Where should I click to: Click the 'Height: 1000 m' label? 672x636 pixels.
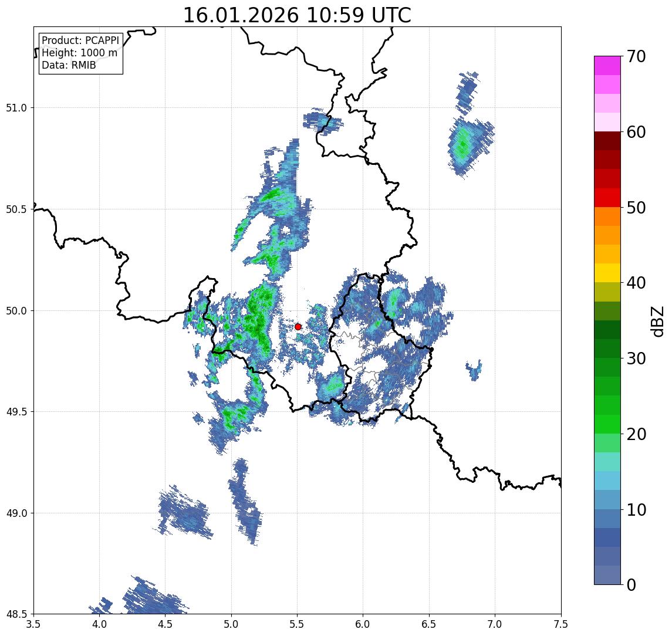click(79, 53)
